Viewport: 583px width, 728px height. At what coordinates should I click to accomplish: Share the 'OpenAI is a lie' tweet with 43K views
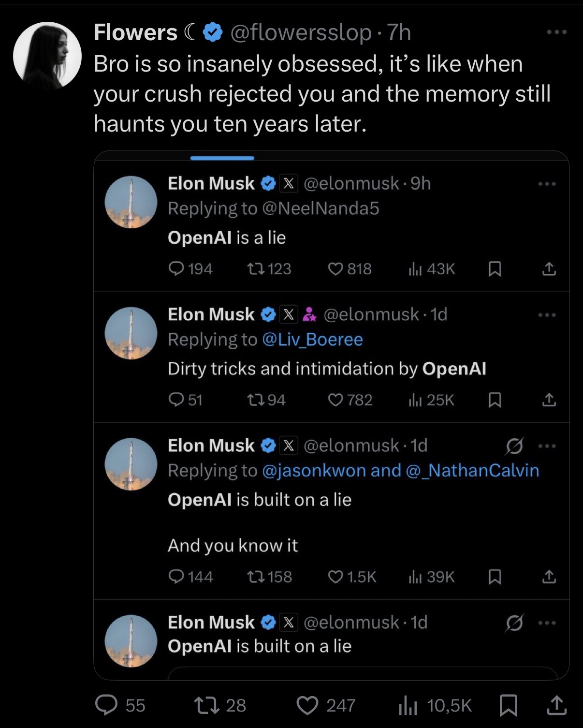click(548, 269)
